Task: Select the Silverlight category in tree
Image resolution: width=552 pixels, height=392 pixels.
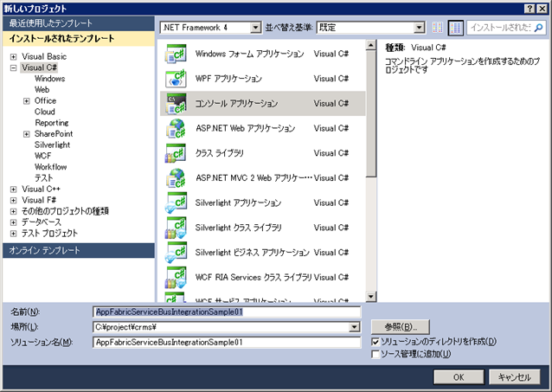Action: coord(52,145)
